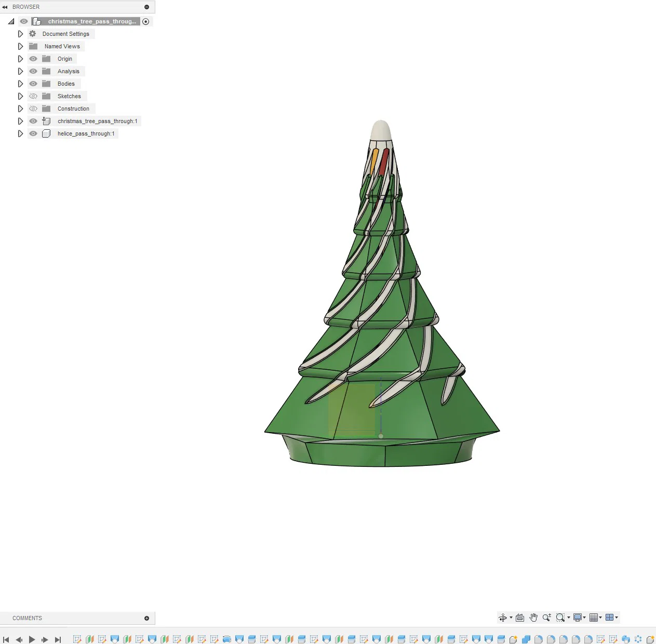Hide the Bodies folder via eye icon

click(33, 84)
